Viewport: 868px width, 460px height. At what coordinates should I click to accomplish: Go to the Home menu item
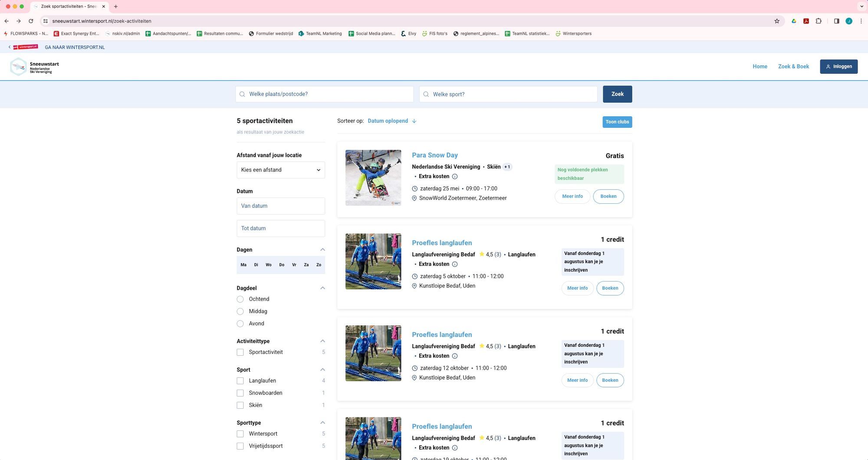click(x=760, y=66)
